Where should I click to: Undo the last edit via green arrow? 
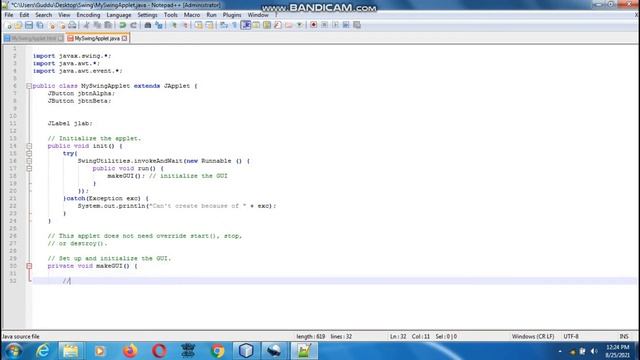click(122, 25)
